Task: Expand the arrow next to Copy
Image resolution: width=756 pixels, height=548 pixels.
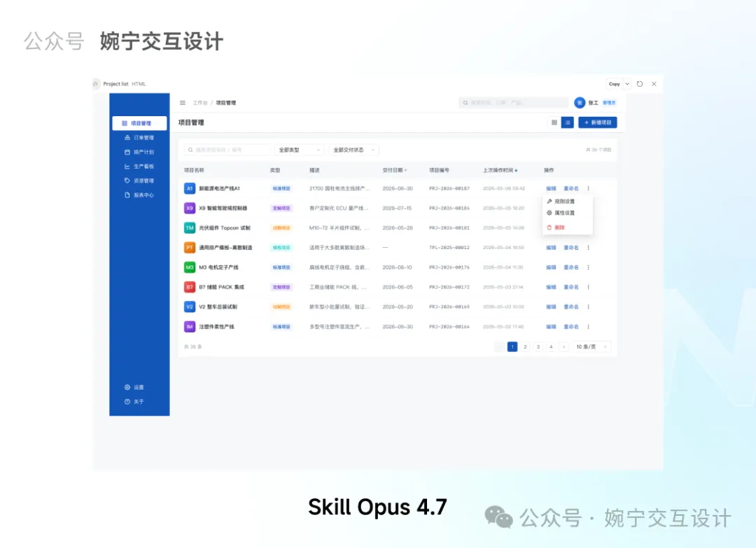Action: coord(627,84)
